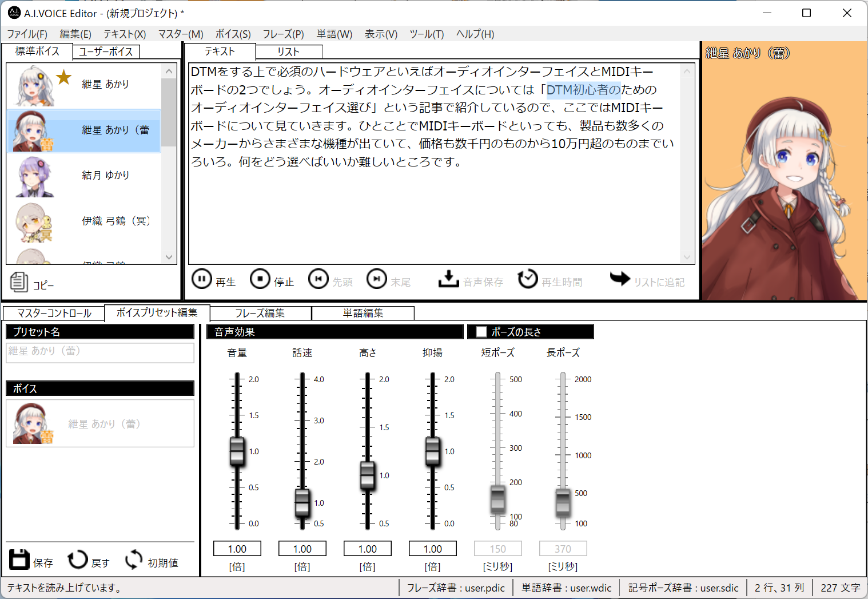Click the 短ポーズ slider handle
Image resolution: width=868 pixels, height=599 pixels.
pyautogui.click(x=497, y=499)
